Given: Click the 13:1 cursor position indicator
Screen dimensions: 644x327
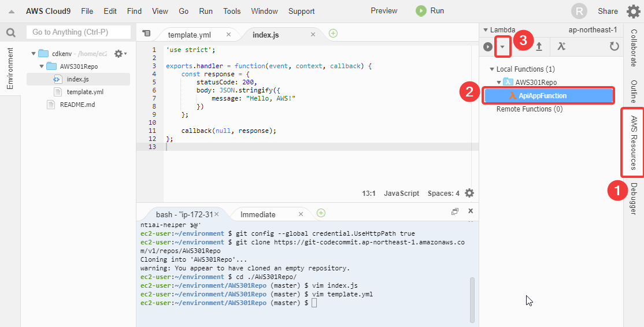Looking at the screenshot, I should pos(369,193).
